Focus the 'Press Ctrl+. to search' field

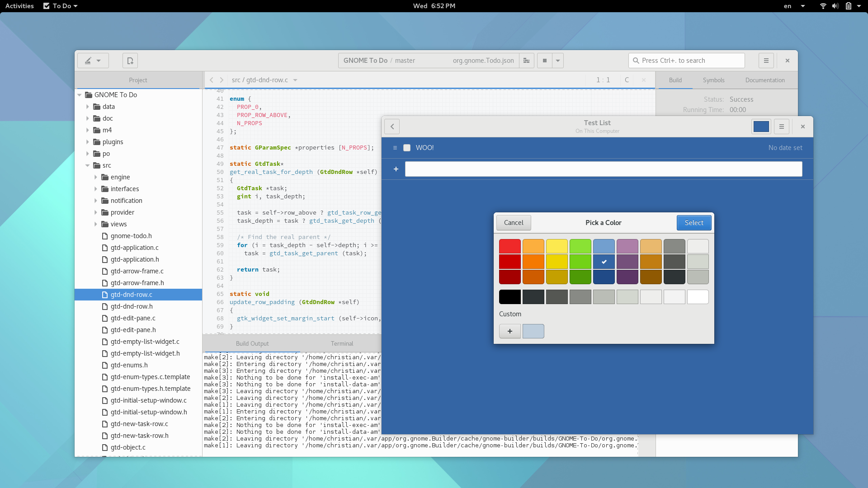[686, 61]
